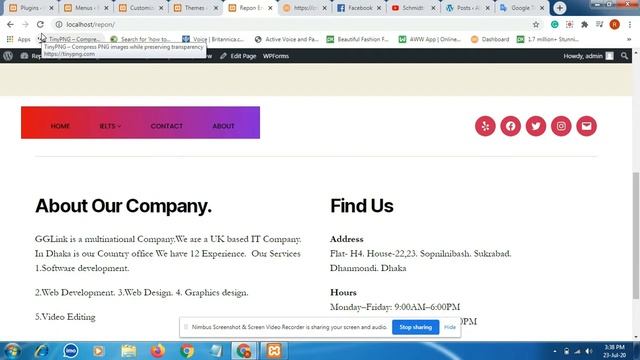Go back with browser back arrow
Screen dimensions: 640x360
(10, 24)
